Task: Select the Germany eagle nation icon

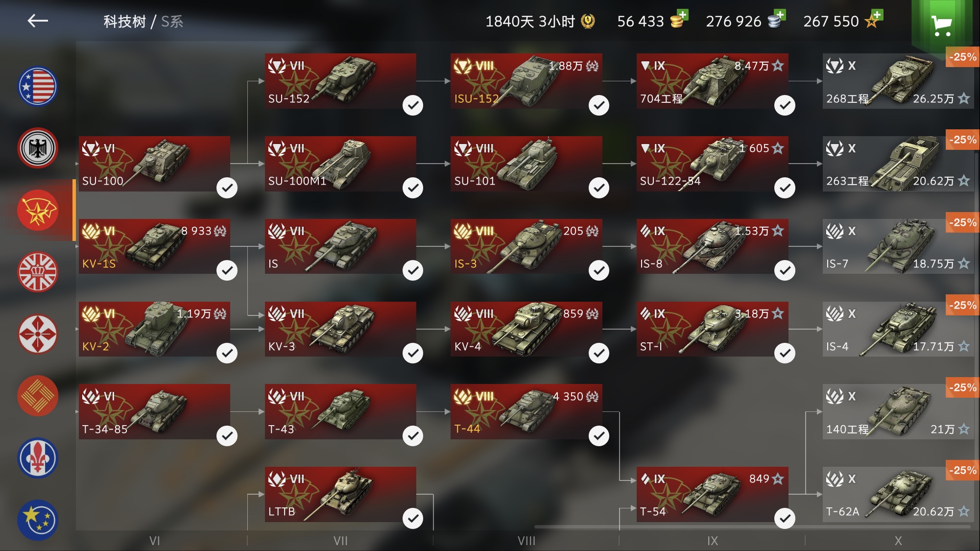Action: (x=38, y=148)
